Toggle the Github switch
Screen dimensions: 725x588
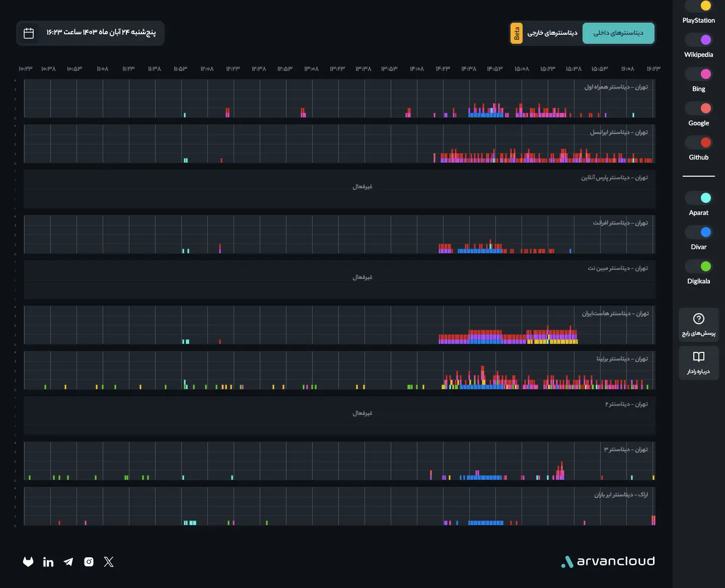699,142
